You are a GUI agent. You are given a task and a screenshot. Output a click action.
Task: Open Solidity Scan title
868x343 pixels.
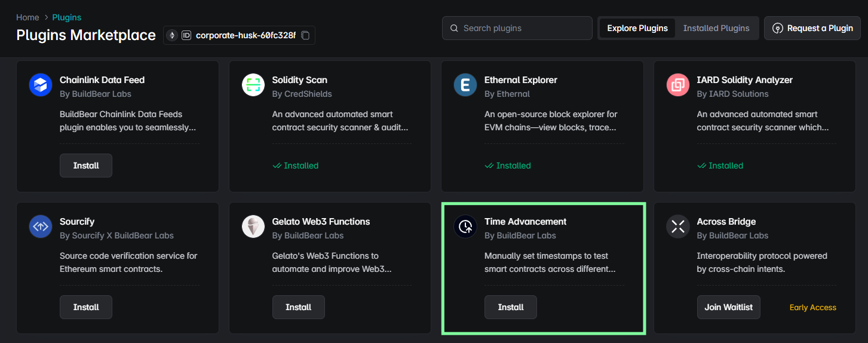tap(299, 79)
